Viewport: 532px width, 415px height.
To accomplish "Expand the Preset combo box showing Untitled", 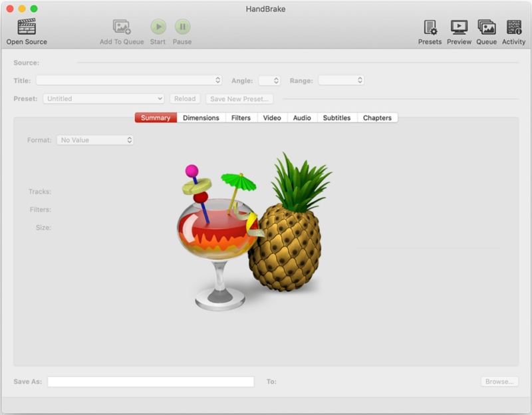I will 104,98.
